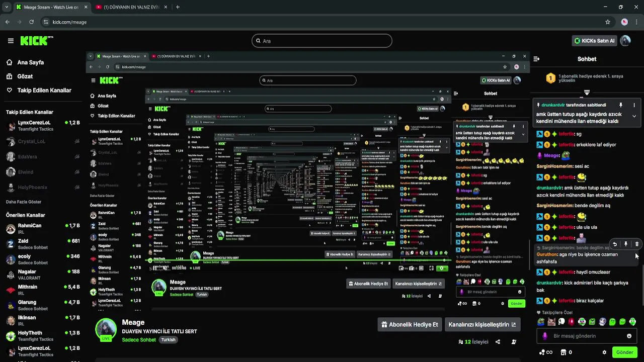Select the Pepe frog emote in Takipçilere Özel
The width and height of the screenshot is (644, 362).
tap(541, 322)
